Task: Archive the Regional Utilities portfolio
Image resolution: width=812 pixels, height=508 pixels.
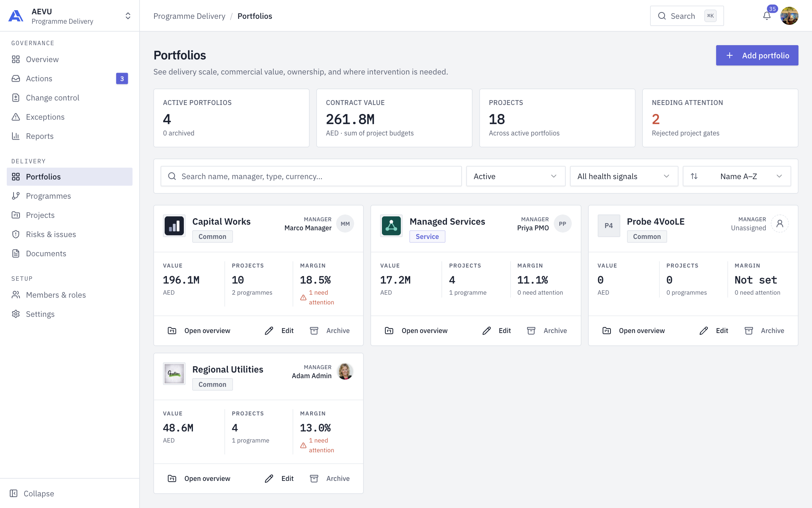Action: (330, 479)
